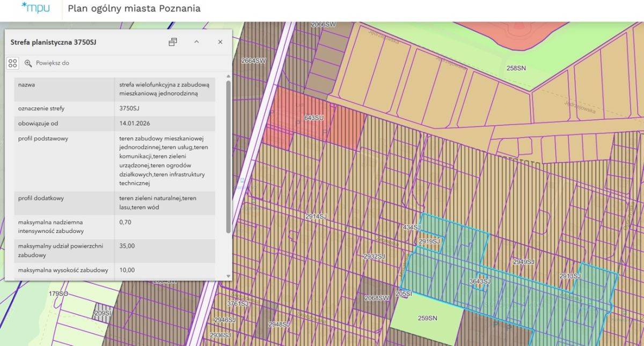
Task: Collapse the Strefa planistyczna 3750SJ panel
Action: tap(196, 42)
